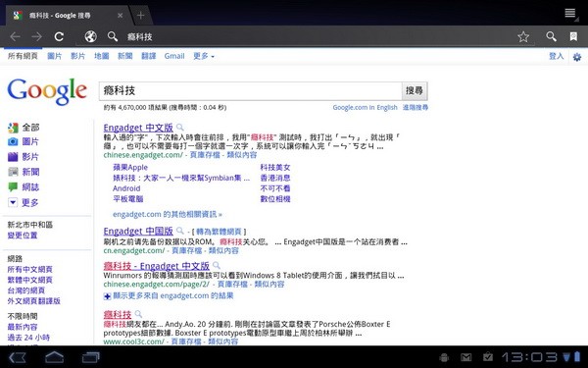Click the Google logo

point(47,91)
